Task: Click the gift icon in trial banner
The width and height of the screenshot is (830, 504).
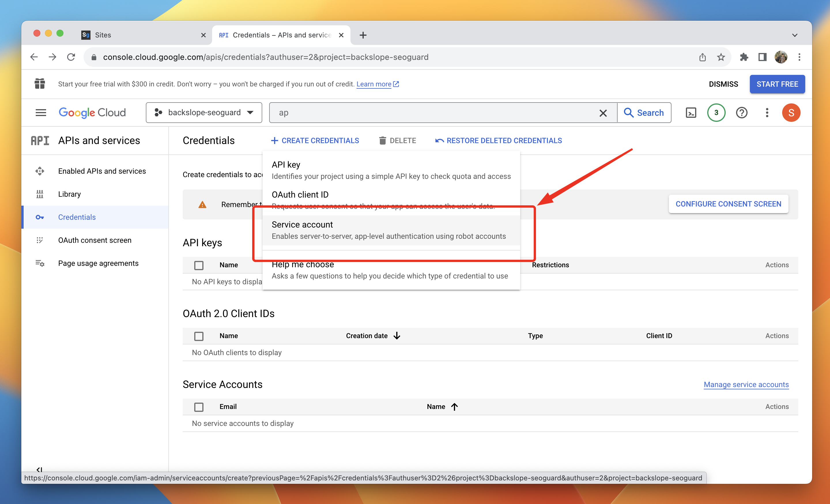Action: pos(40,84)
